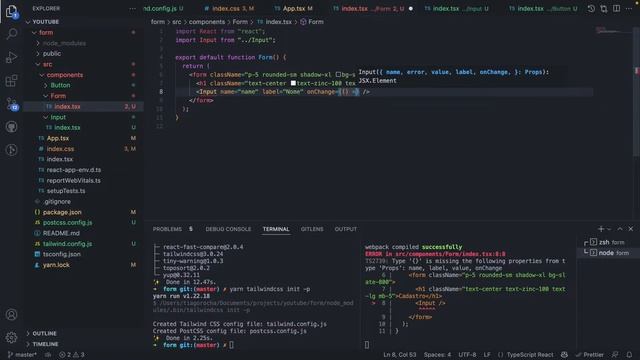Open the terminal launch profile dropdown
Viewport: 640px width, 360px height.
(x=609, y=229)
